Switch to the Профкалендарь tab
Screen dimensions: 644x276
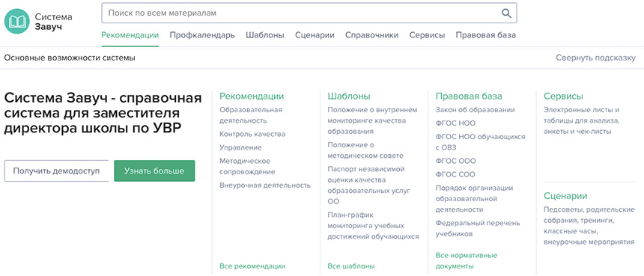click(x=202, y=35)
